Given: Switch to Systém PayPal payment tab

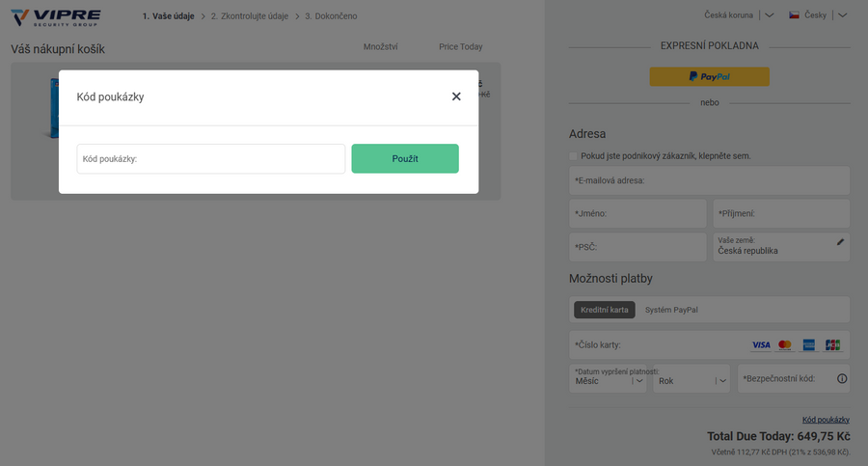Looking at the screenshot, I should tap(671, 310).
